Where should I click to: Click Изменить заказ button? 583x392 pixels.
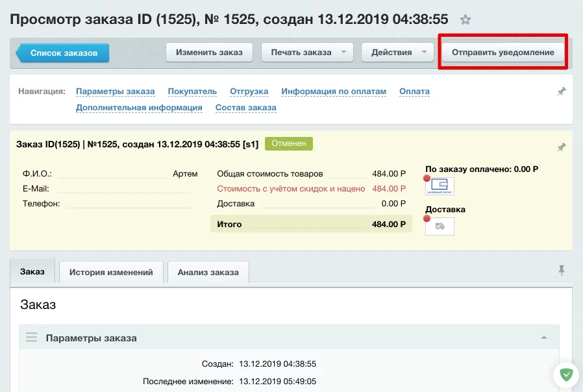(209, 53)
